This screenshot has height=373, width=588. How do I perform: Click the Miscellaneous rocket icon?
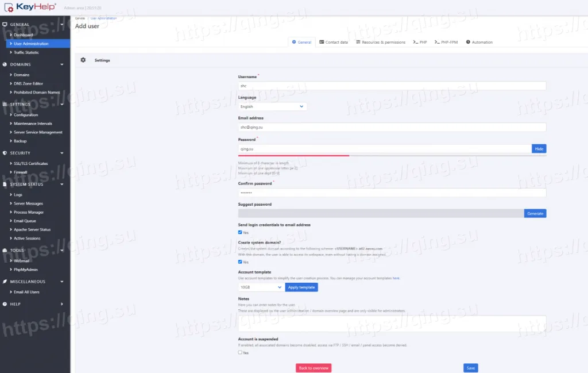5,282
